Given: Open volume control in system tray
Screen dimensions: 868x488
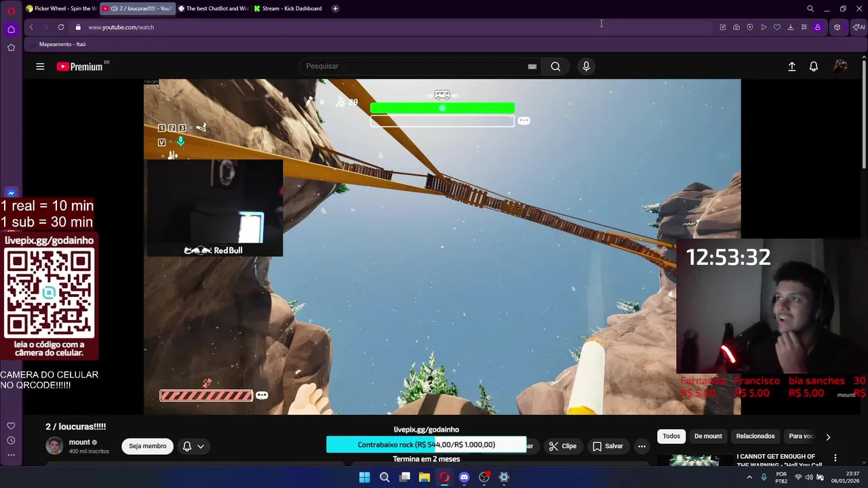Looking at the screenshot, I should 809,477.
